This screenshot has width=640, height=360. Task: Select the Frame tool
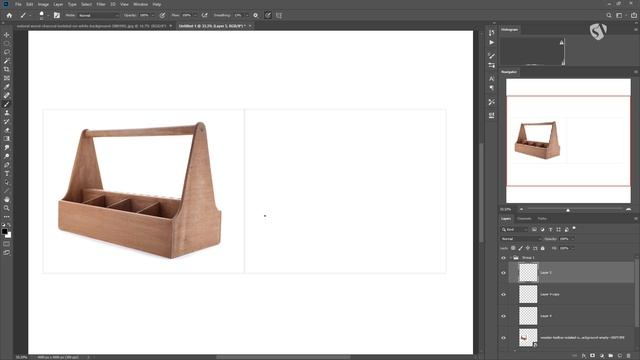(7, 78)
